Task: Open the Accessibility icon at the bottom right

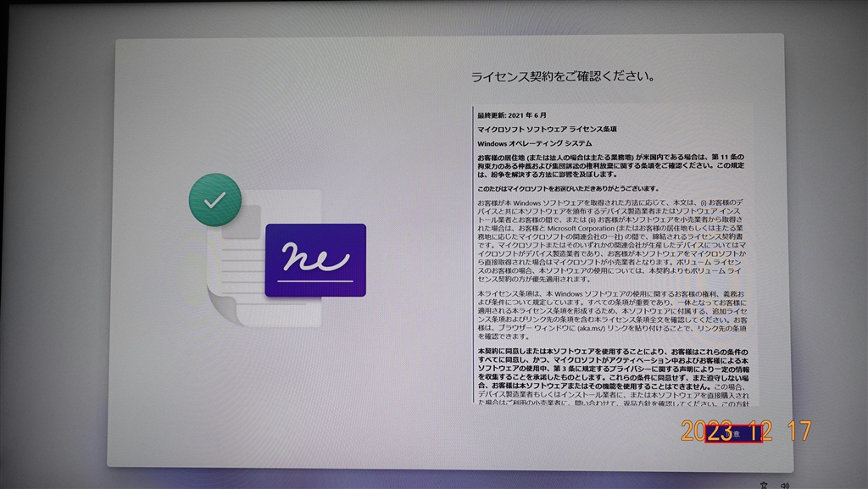Action: [764, 485]
